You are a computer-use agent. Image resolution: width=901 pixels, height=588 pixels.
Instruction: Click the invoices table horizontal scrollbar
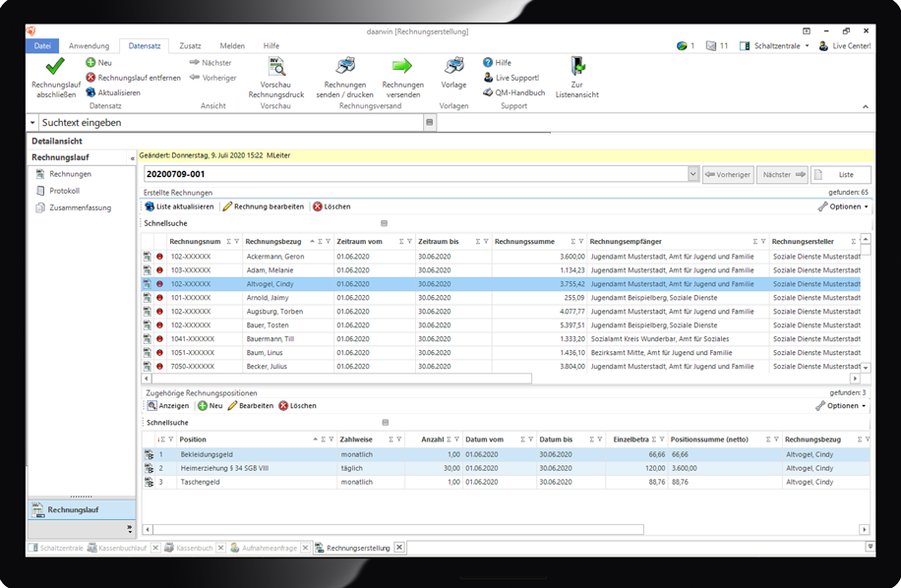[341, 379]
